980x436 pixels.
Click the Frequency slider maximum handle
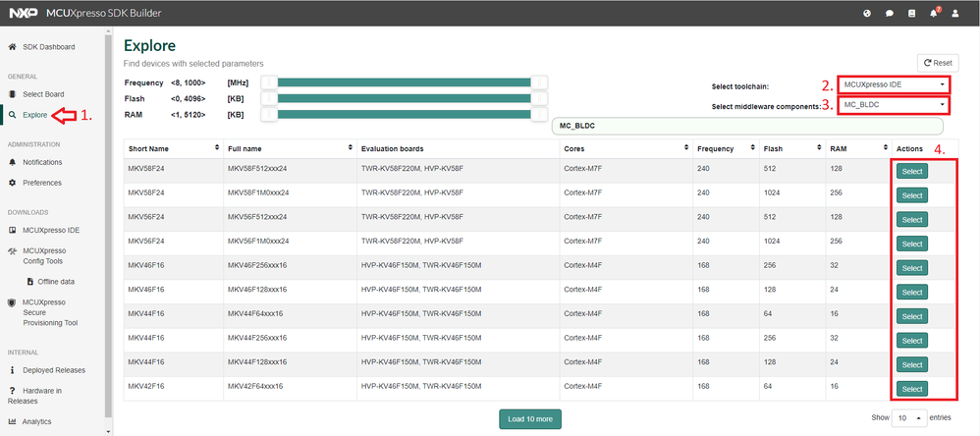point(539,83)
